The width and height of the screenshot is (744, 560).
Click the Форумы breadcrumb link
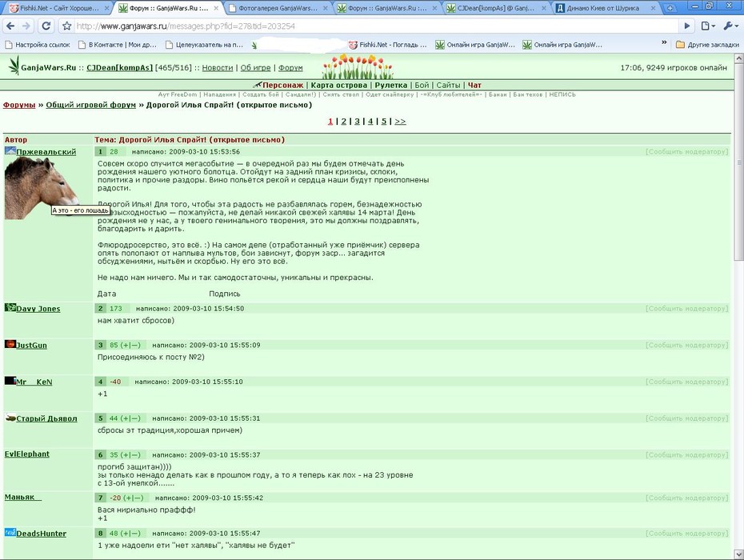[x=19, y=105]
